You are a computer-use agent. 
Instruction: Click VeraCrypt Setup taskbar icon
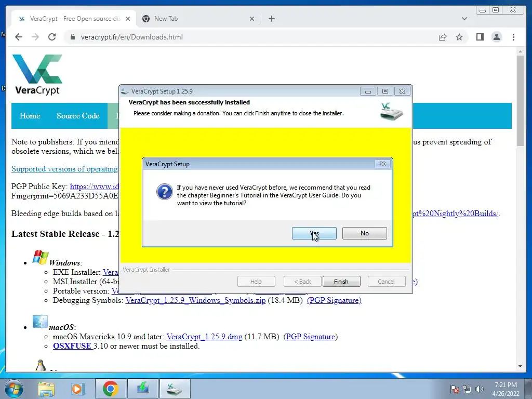click(x=175, y=389)
